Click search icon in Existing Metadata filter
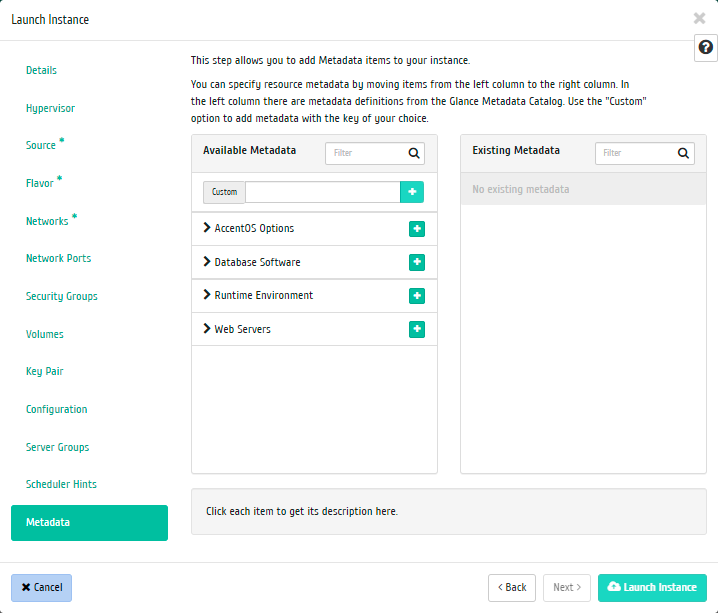718x613 pixels. 683,153
